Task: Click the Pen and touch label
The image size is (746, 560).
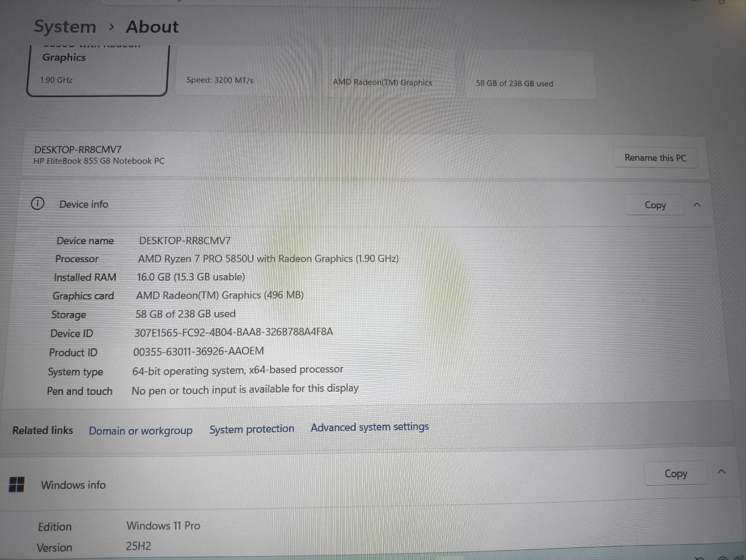Action: tap(79, 391)
